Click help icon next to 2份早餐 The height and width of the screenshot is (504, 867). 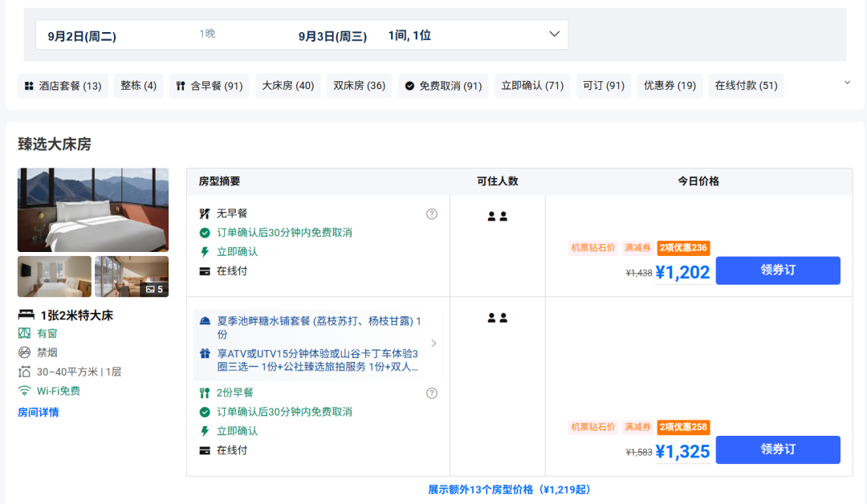tap(432, 393)
